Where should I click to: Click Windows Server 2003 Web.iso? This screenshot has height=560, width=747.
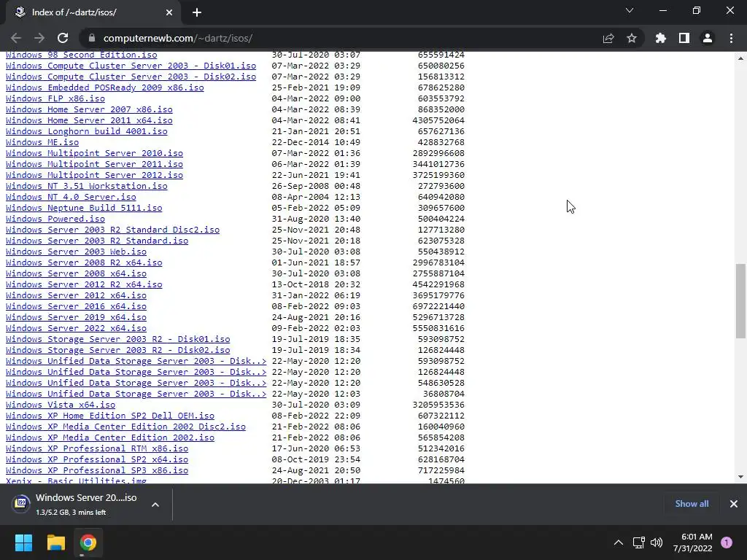pos(76,252)
